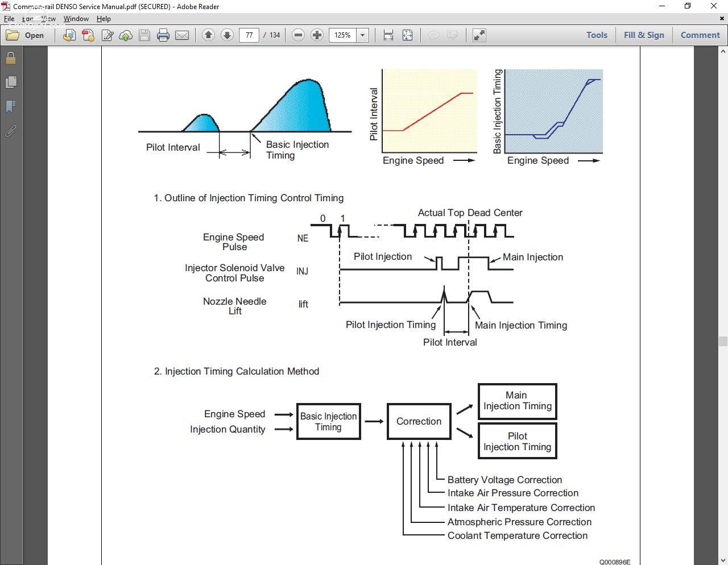The image size is (728, 565).
Task: Click the 'Q000896E' figure code
Action: [615, 562]
